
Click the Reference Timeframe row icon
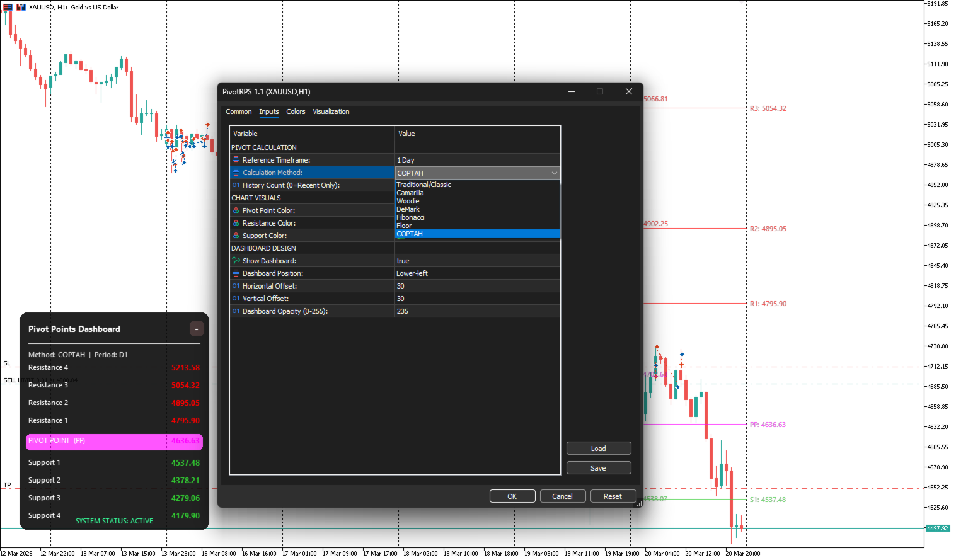236,160
